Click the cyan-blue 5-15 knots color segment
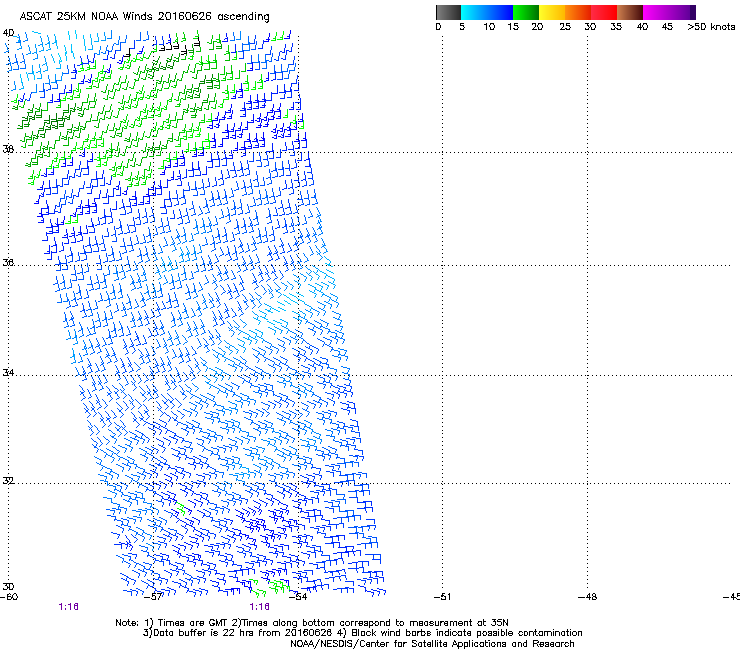The height and width of the screenshot is (650, 740). coord(487,12)
